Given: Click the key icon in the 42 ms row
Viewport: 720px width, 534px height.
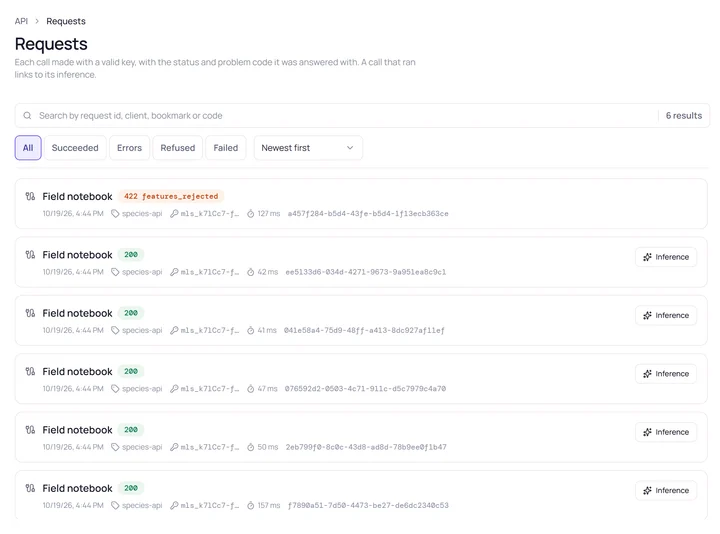Looking at the screenshot, I should pos(174,272).
